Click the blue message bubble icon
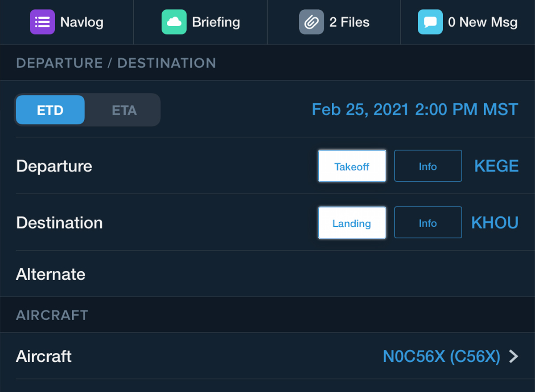The width and height of the screenshot is (535, 392). point(430,22)
